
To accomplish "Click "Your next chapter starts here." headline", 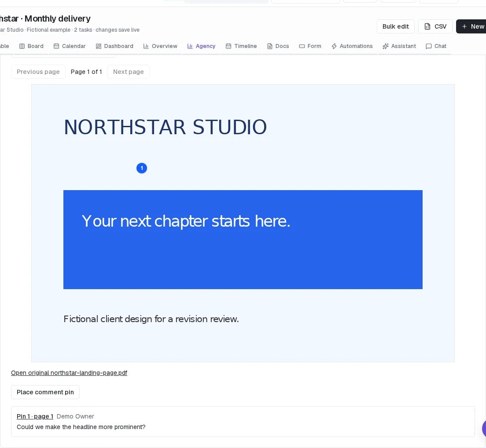I will coord(186,221).
